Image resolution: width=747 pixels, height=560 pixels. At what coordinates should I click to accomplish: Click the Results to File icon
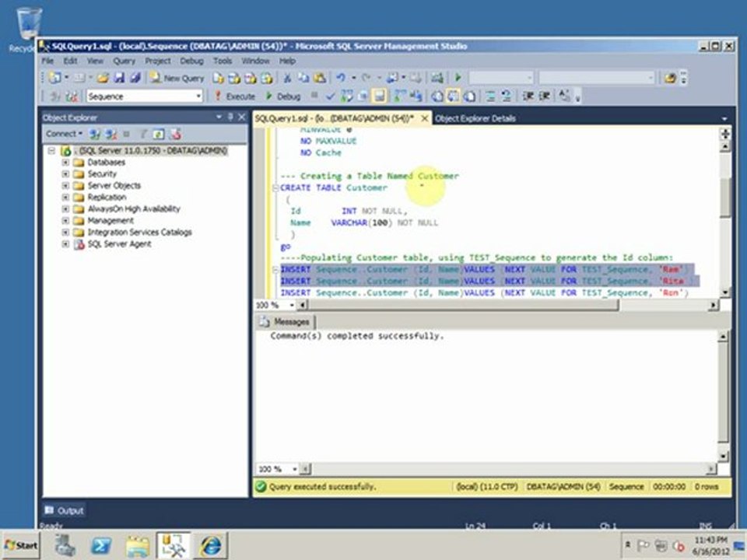(469, 96)
